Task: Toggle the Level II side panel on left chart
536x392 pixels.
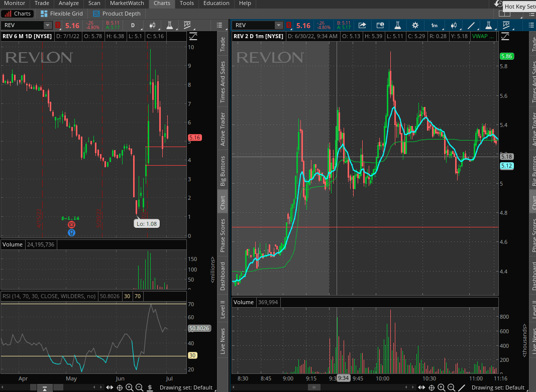Action: coord(223,312)
